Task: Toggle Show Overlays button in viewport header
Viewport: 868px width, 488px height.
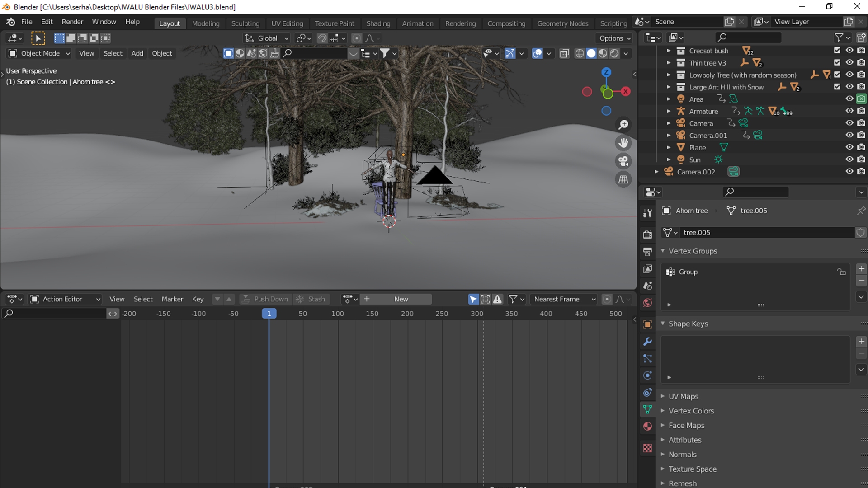Action: coord(537,53)
